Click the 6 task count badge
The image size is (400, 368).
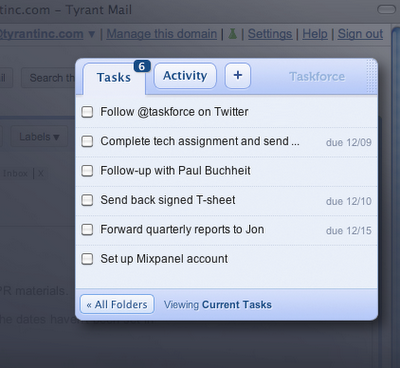tap(142, 66)
